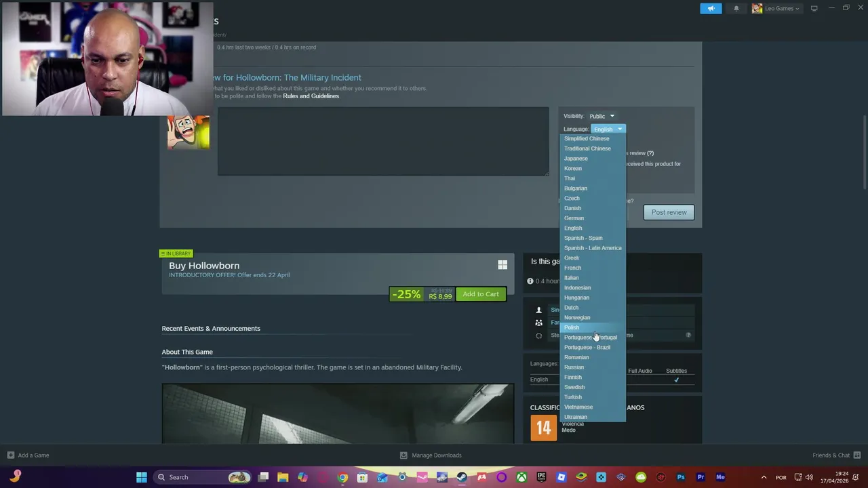Open the game screenshot thumbnail
This screenshot has height=488, width=868.
338,414
